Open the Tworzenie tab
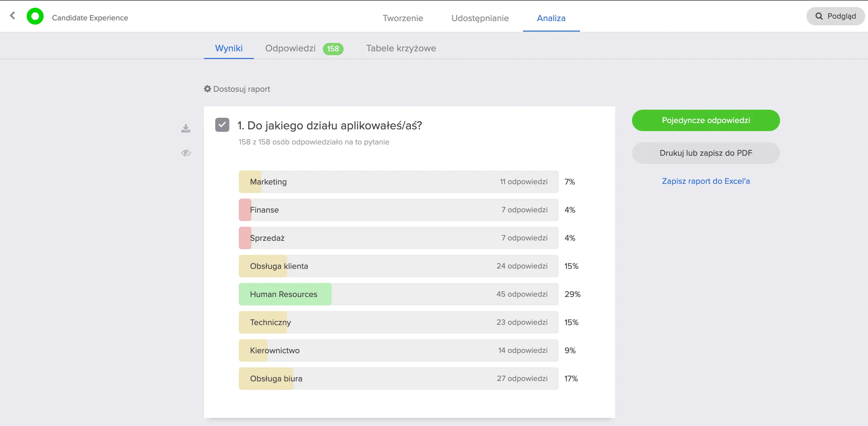Viewport: 868px width, 426px height. coord(403,18)
